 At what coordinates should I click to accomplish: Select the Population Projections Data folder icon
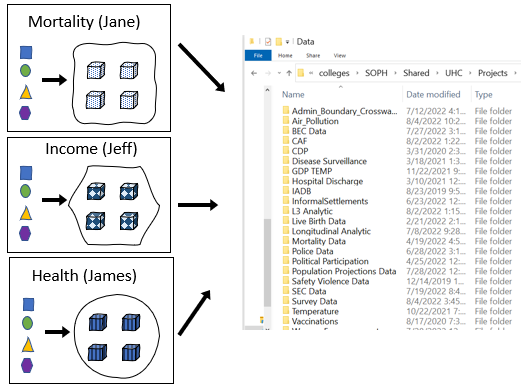click(x=286, y=271)
